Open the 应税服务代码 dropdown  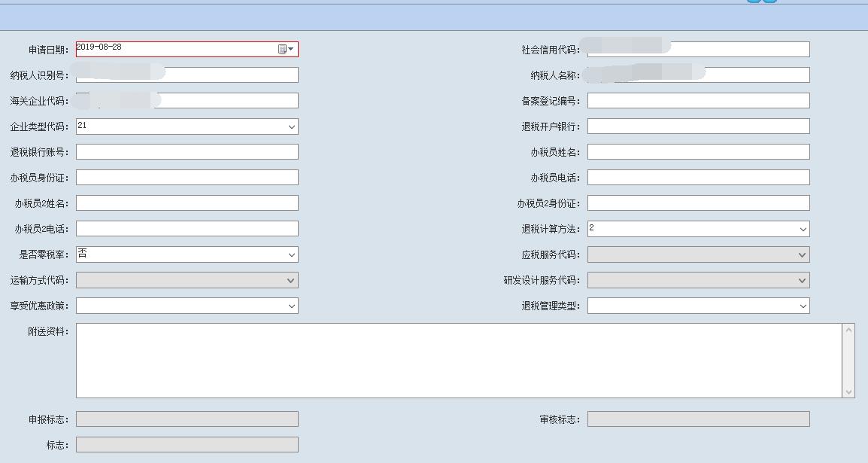pyautogui.click(x=802, y=254)
